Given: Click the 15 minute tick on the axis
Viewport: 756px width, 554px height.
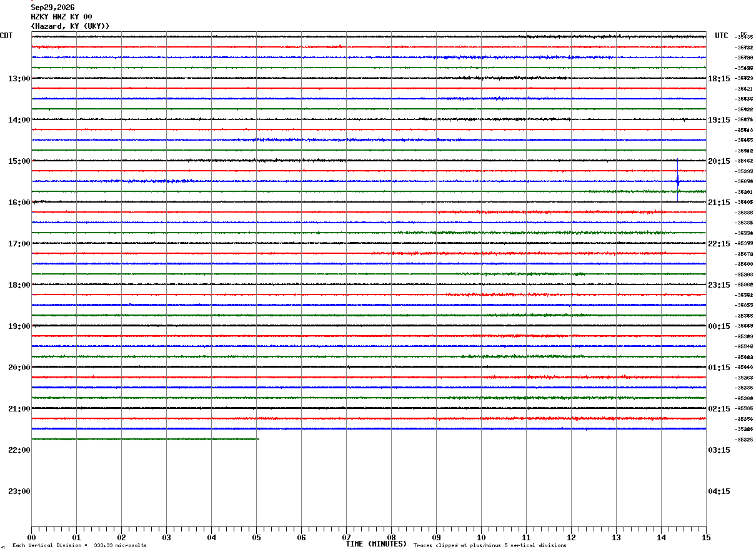Looking at the screenshot, I should pos(706,538).
